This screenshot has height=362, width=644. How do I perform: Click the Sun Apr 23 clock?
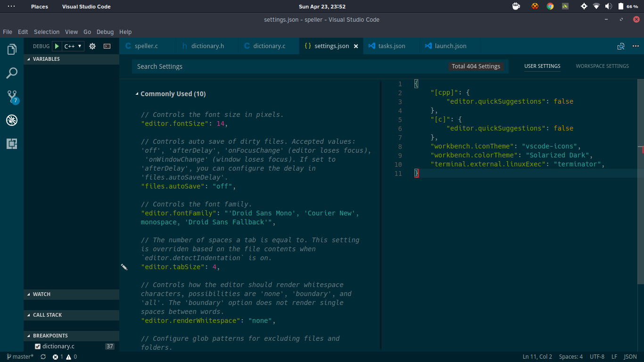322,7
